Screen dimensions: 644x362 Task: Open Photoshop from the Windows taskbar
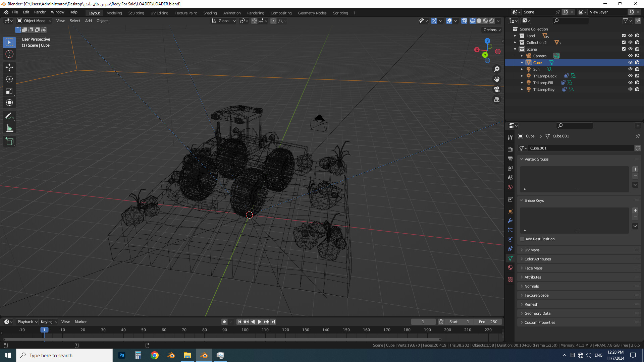click(x=122, y=355)
